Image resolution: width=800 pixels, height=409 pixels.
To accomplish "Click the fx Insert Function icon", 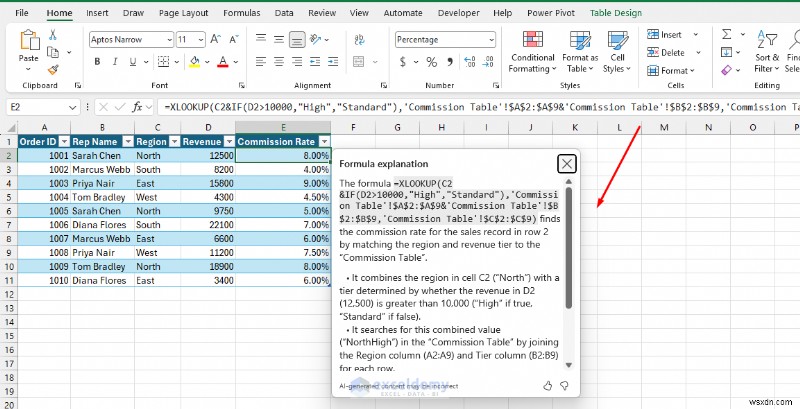I will click(137, 107).
